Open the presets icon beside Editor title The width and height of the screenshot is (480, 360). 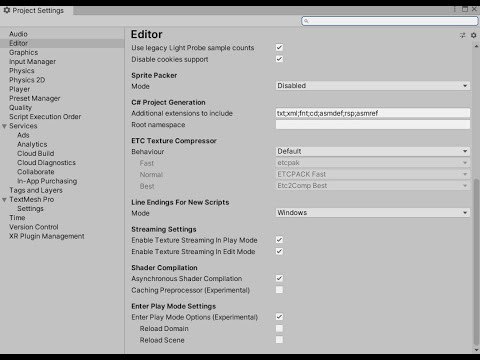coord(462,35)
